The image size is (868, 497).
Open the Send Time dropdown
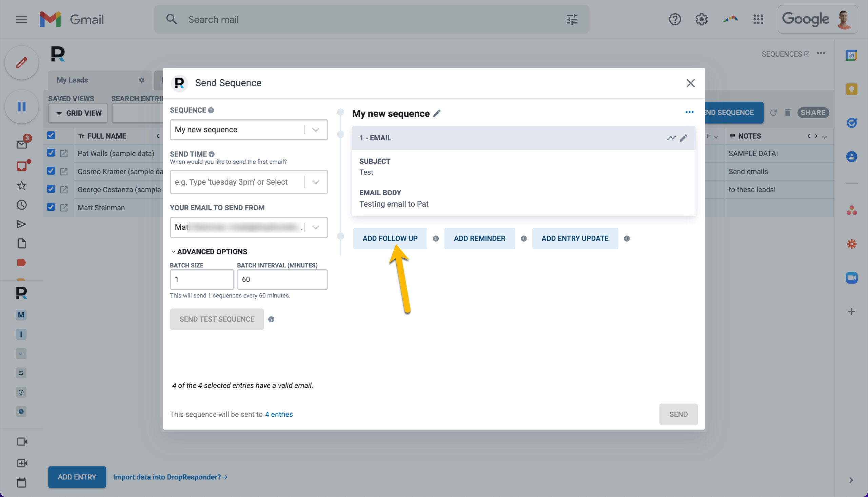(248, 182)
